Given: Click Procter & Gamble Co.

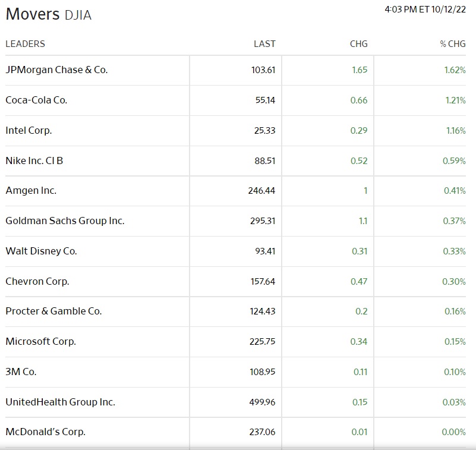Looking at the screenshot, I should point(53,311).
